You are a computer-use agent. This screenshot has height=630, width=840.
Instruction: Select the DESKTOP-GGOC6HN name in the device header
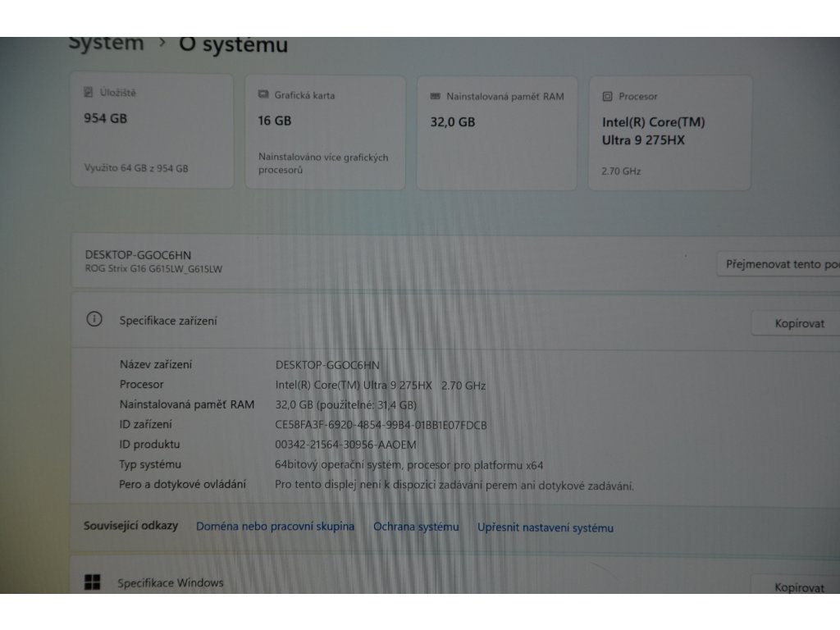[x=138, y=255]
